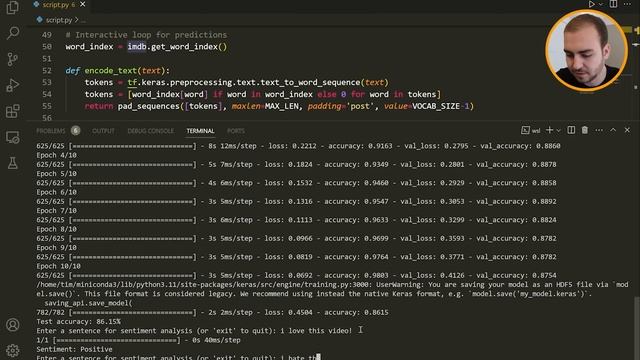Click line number 54 in the gutter
The image size is (640, 360).
point(47,94)
